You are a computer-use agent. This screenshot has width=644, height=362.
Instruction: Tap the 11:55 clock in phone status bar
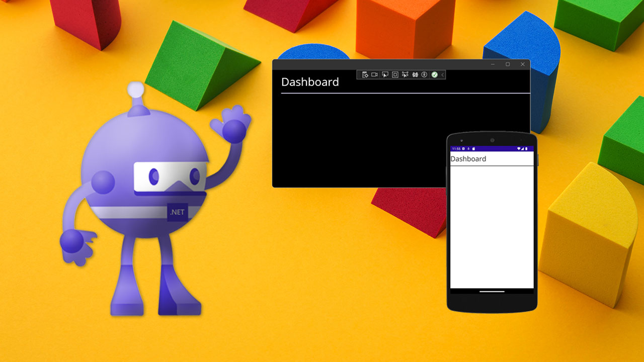(456, 149)
